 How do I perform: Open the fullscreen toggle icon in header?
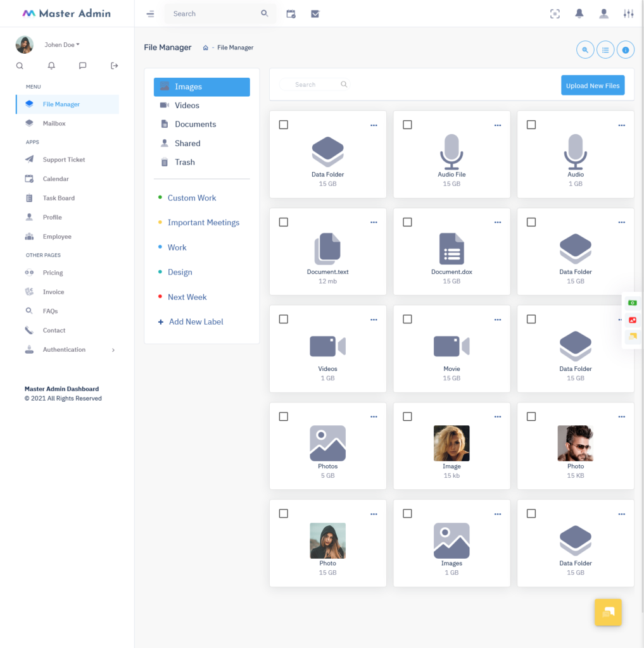tap(555, 13)
